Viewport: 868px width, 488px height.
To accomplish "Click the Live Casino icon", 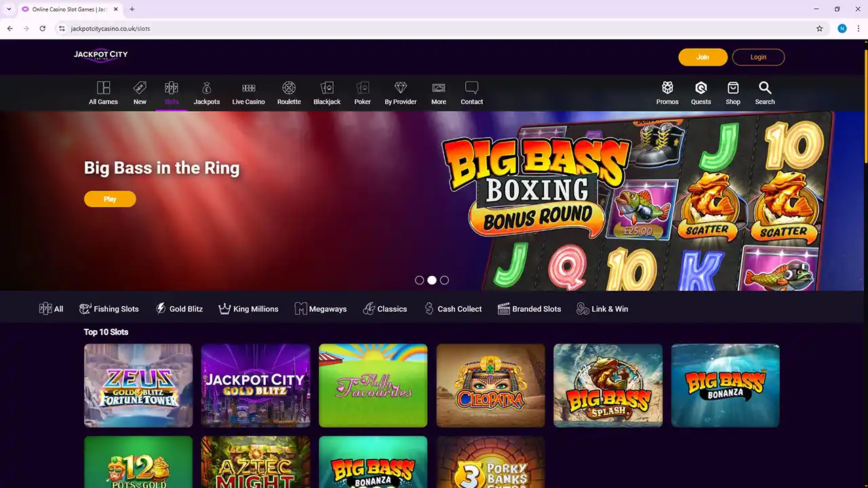I will coord(248,89).
